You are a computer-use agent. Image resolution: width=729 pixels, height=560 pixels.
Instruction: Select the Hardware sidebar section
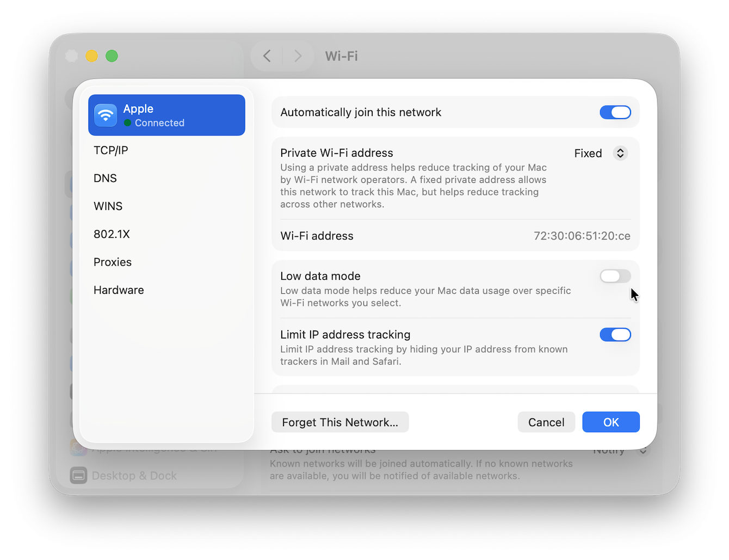[x=119, y=290]
